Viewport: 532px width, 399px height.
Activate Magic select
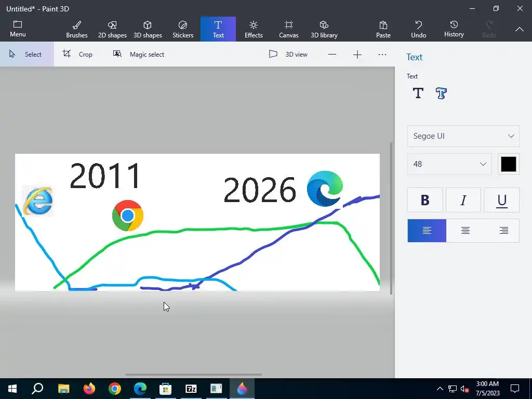pos(138,54)
